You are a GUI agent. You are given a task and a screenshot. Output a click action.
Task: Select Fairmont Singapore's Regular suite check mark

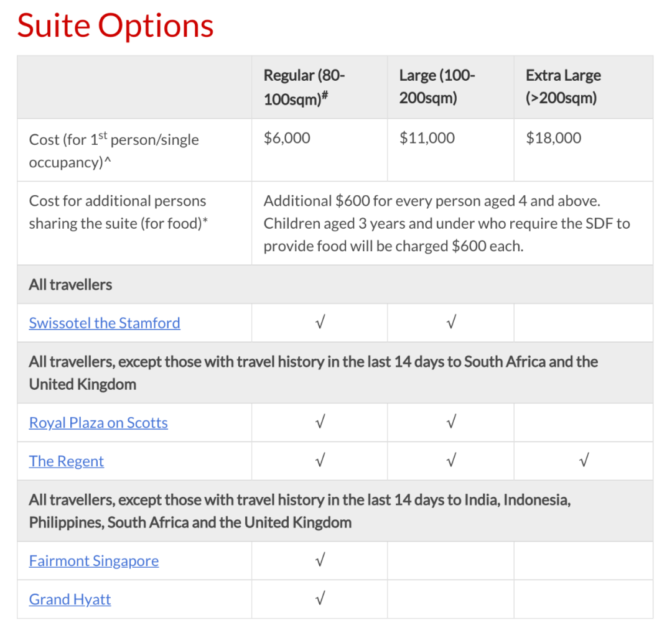(320, 561)
